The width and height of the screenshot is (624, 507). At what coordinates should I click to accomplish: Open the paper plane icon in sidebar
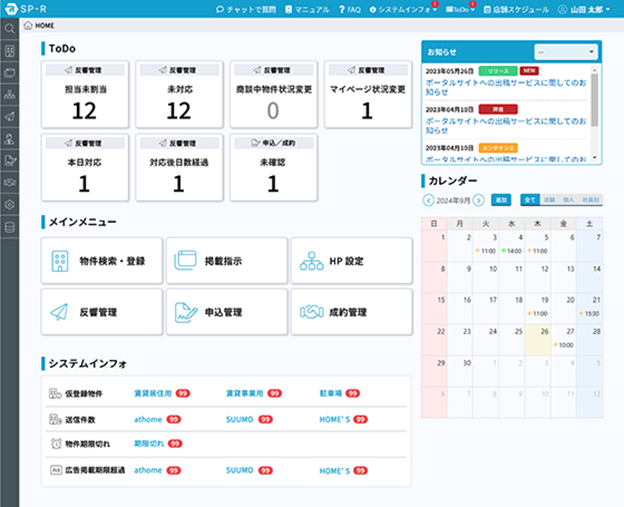click(x=9, y=116)
